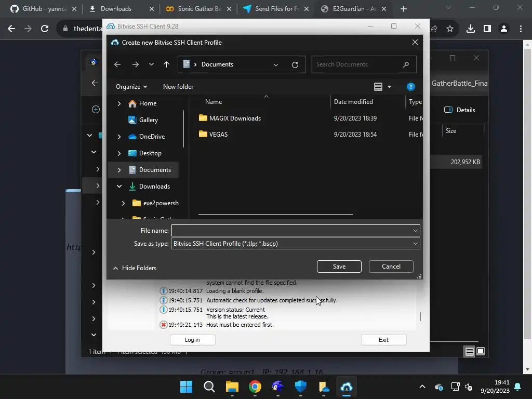Image resolution: width=532 pixels, height=399 pixels.
Task: Show hidden tray icons chevron
Action: 422,387
